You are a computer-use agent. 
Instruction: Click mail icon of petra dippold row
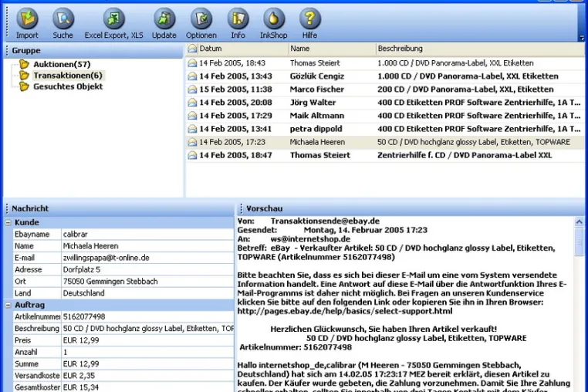click(192, 129)
